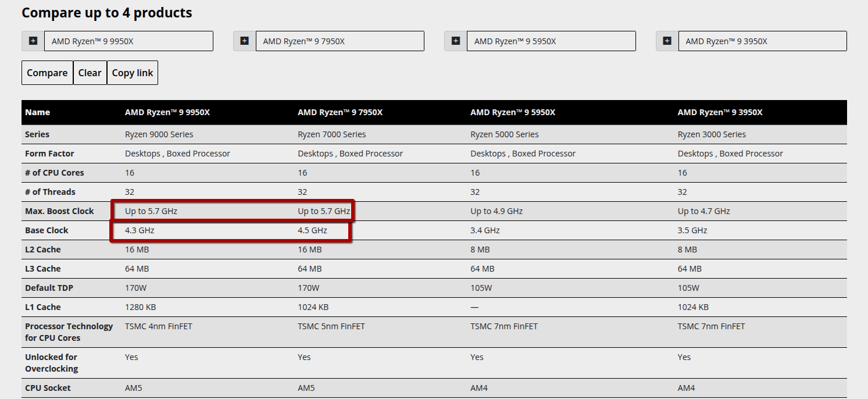Image resolution: width=868 pixels, height=399 pixels.
Task: Click the Clear button
Action: [x=90, y=73]
